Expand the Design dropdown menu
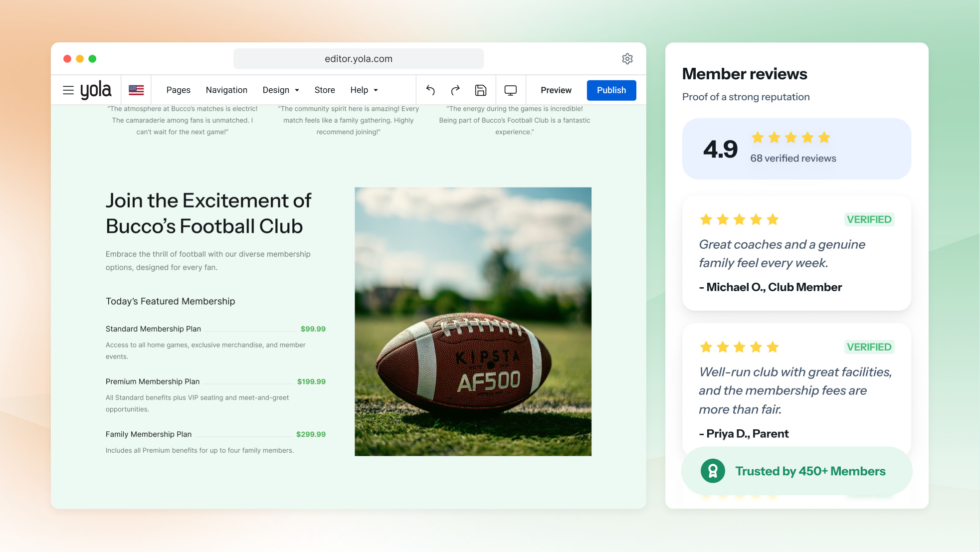This screenshot has width=980, height=552. [x=281, y=90]
